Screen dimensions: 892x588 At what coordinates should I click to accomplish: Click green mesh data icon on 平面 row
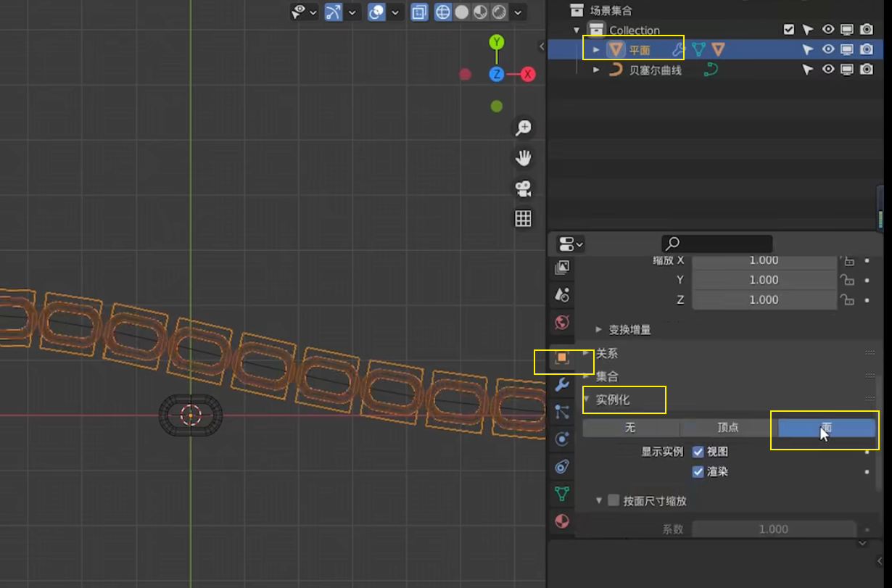tap(698, 49)
